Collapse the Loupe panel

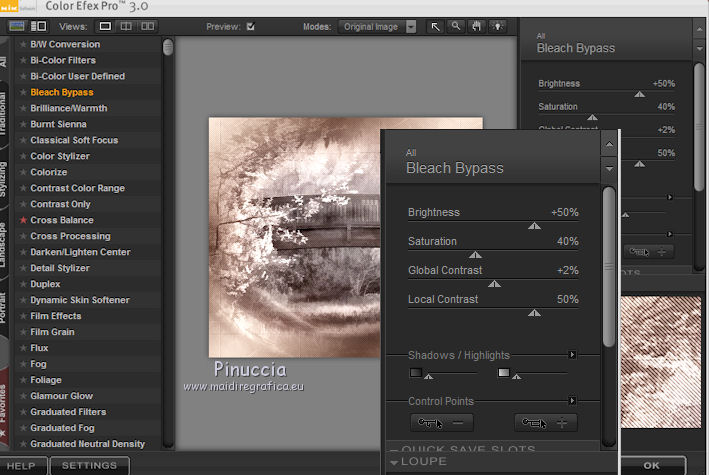[395, 462]
